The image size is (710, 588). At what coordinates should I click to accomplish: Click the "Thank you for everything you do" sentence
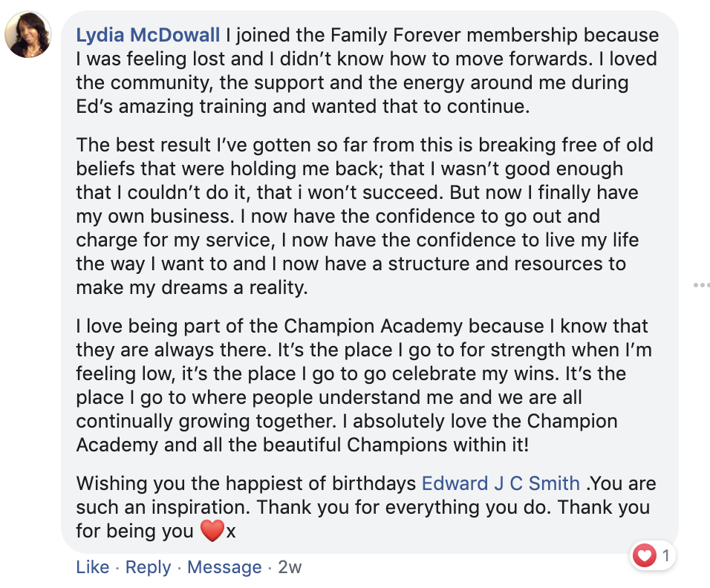click(406, 508)
